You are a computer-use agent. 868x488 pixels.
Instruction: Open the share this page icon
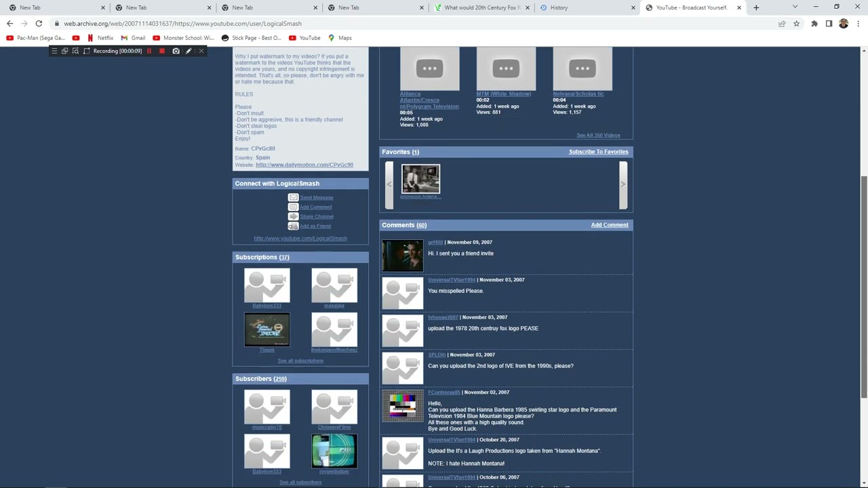(782, 24)
